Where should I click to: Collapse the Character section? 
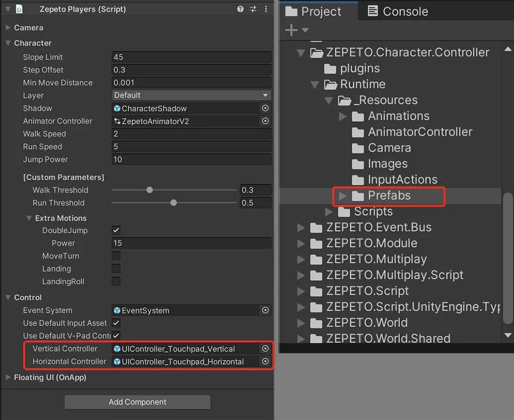point(8,43)
